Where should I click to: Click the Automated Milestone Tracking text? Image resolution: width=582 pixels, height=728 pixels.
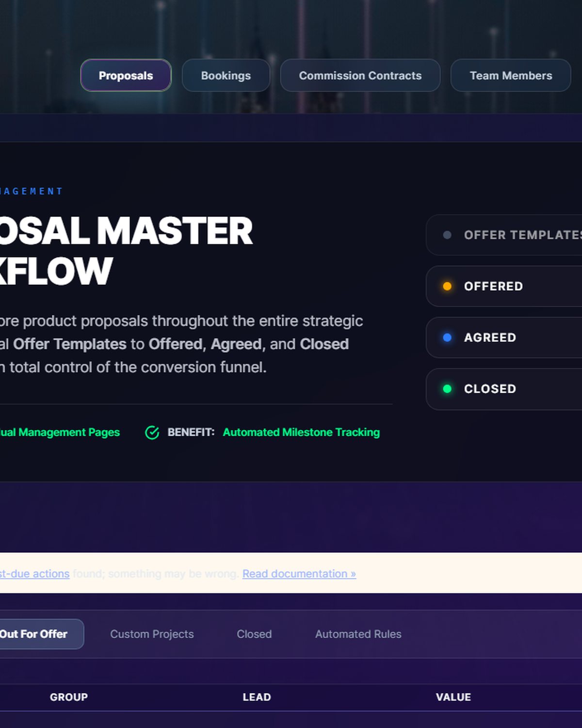tap(301, 432)
